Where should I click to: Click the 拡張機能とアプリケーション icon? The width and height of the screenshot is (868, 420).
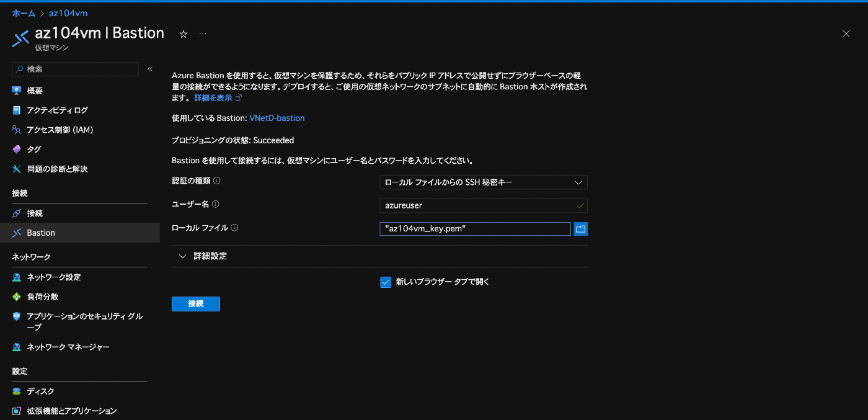click(x=17, y=411)
